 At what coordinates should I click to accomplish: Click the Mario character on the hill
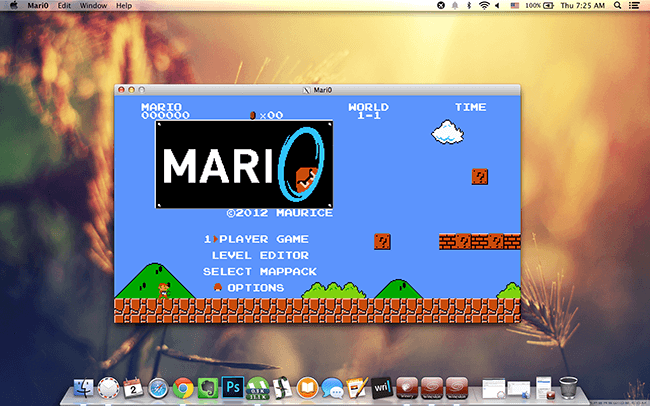click(164, 291)
